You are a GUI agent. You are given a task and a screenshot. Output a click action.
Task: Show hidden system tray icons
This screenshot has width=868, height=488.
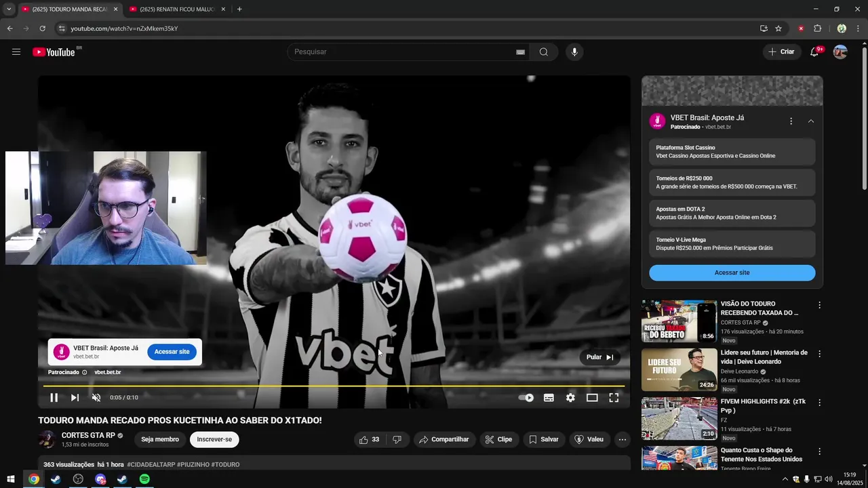785,479
